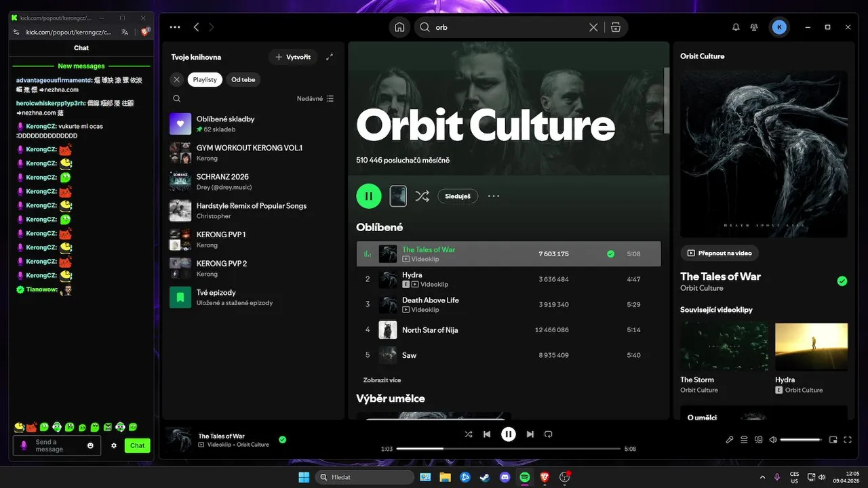The height and width of the screenshot is (488, 868).
Task: Toggle saved checkmark in bottom player bar
Action: (x=283, y=439)
